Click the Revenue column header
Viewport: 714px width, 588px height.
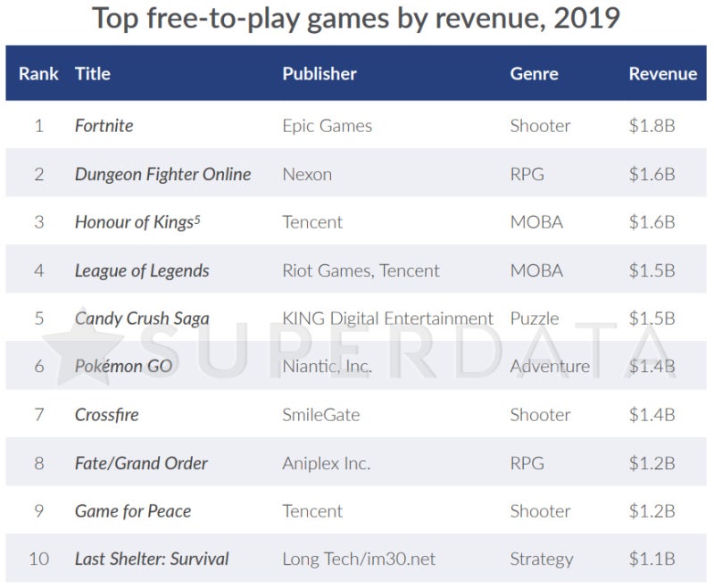[x=663, y=74]
